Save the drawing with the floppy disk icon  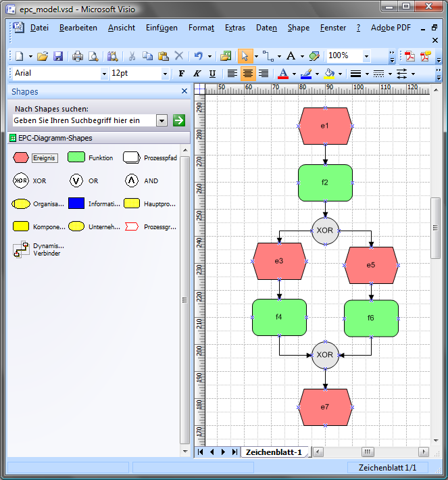tap(58, 56)
